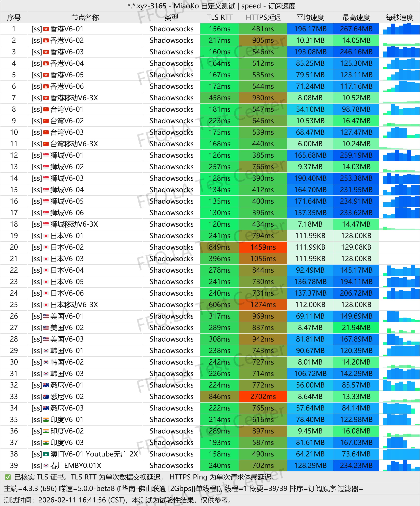Viewport: 420px width, 506px height.
Task: Click the red 2702ms HTTPS latency cell
Action: (x=263, y=397)
